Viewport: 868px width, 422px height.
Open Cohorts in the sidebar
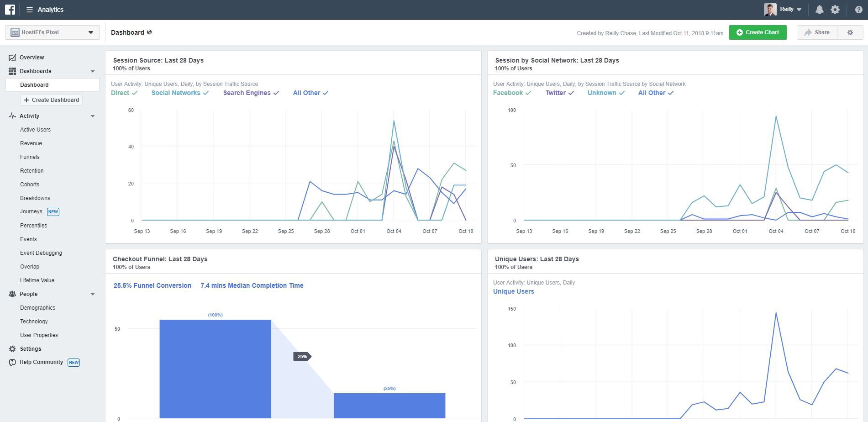point(30,185)
